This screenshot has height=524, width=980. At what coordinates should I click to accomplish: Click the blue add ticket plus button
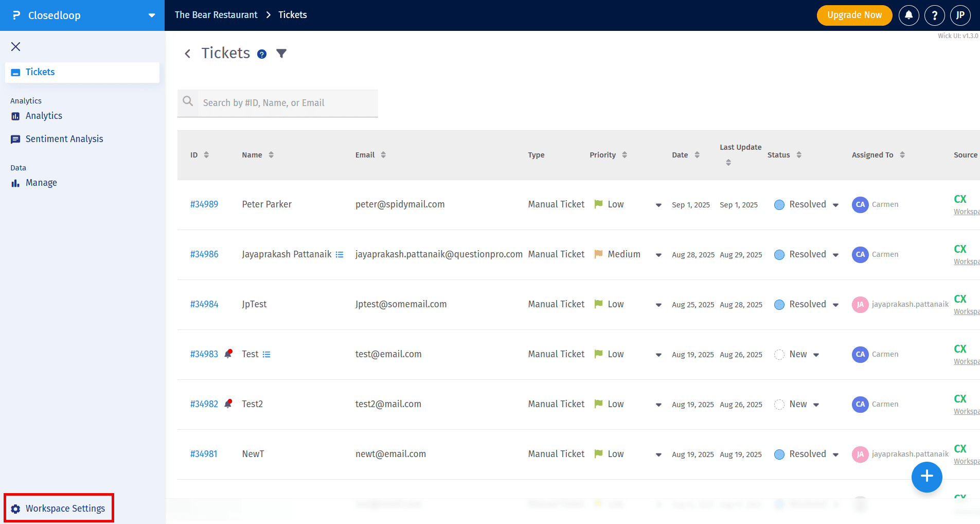coord(926,477)
